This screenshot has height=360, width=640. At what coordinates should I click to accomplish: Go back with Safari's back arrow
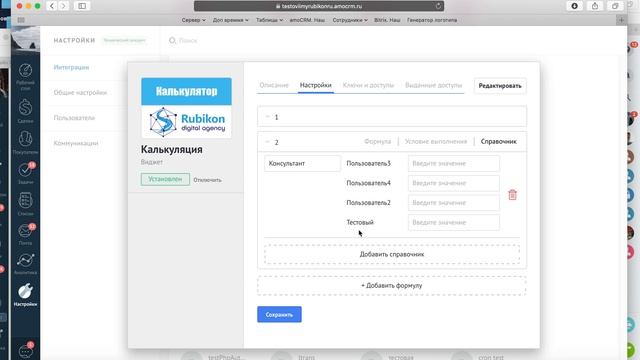[x=52, y=6]
